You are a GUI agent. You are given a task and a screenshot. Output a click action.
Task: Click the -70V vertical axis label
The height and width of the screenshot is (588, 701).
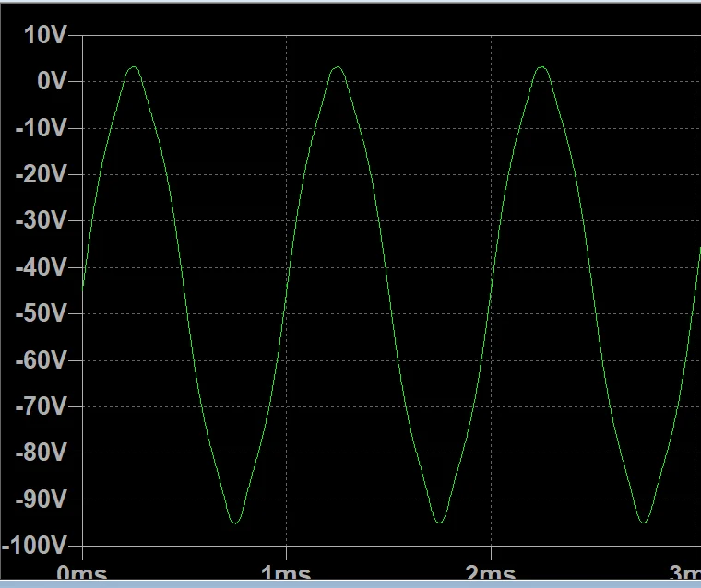coord(42,406)
